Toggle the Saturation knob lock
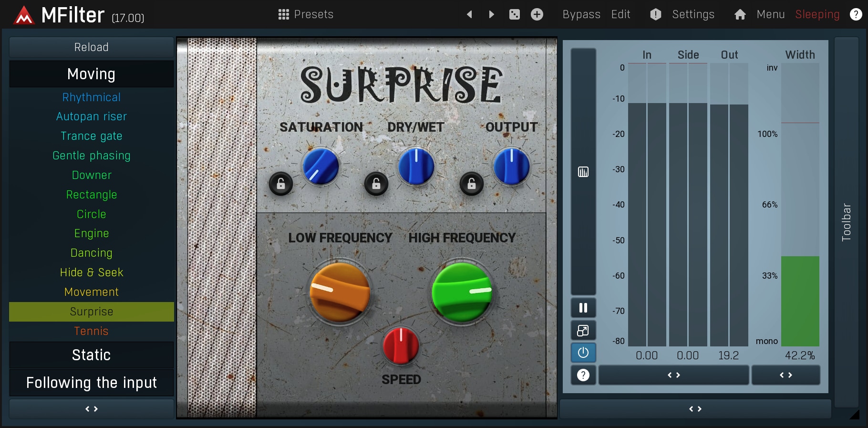 (281, 184)
